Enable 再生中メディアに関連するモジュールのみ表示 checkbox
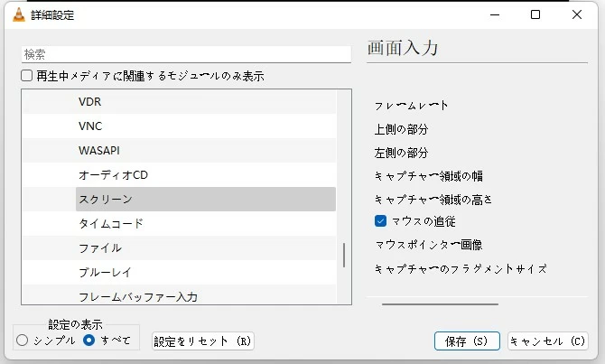Image resolution: width=605 pixels, height=364 pixels. point(28,76)
